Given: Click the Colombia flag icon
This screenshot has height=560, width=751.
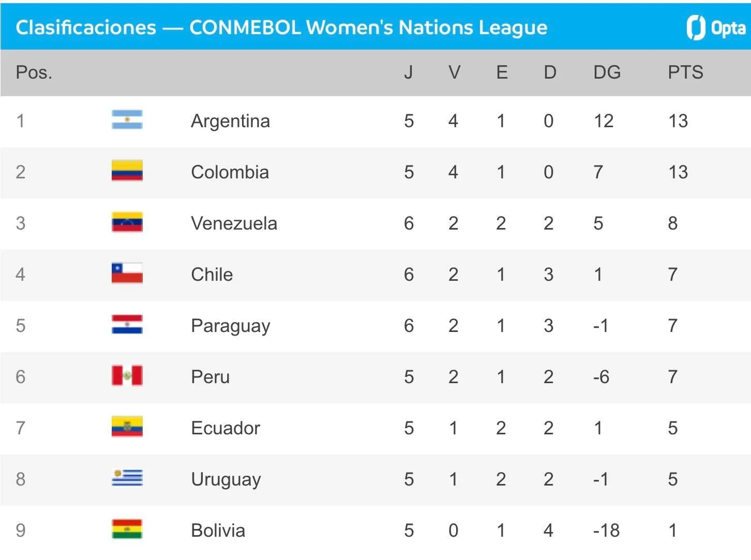Looking at the screenshot, I should point(127,171).
